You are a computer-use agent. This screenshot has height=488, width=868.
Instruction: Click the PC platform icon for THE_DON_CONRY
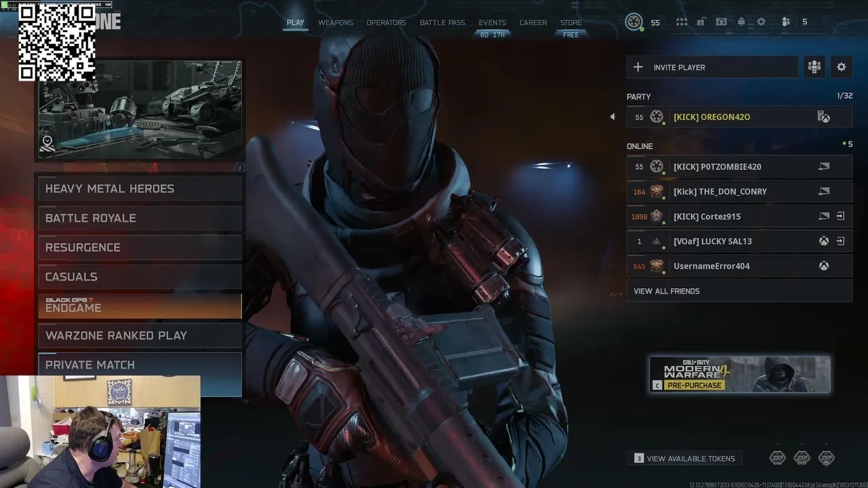click(824, 191)
